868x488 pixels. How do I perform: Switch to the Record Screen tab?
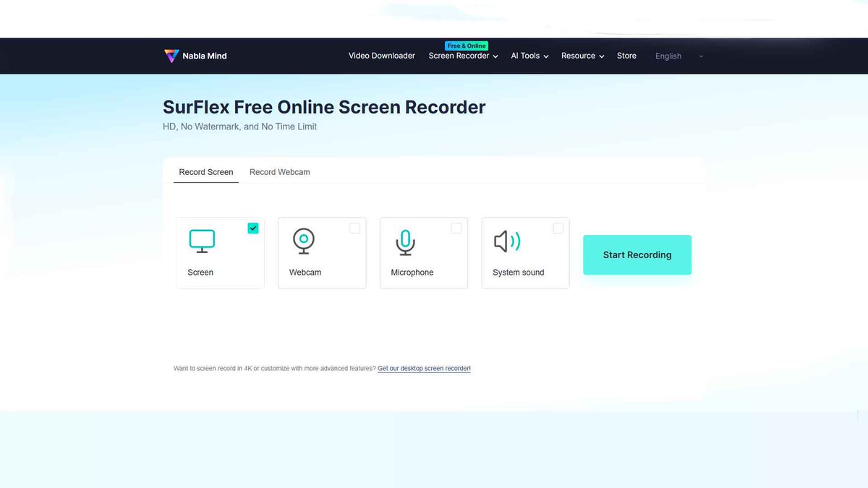[x=206, y=172]
